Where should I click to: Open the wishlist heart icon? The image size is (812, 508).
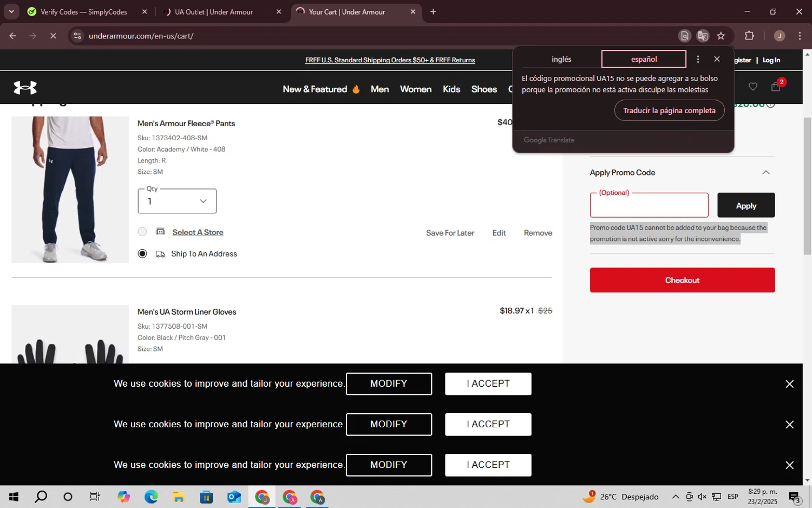[752, 87]
